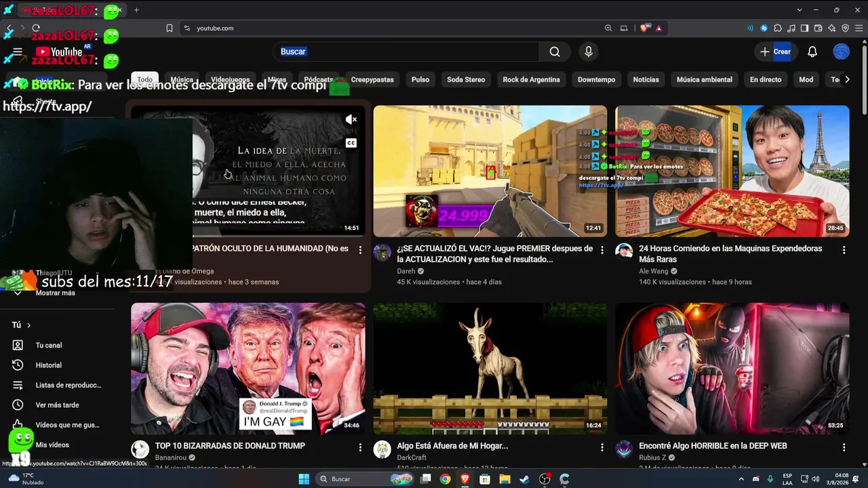Open the browser hamburger main menu
Image resolution: width=868 pixels, height=488 pixels.
tap(859, 28)
